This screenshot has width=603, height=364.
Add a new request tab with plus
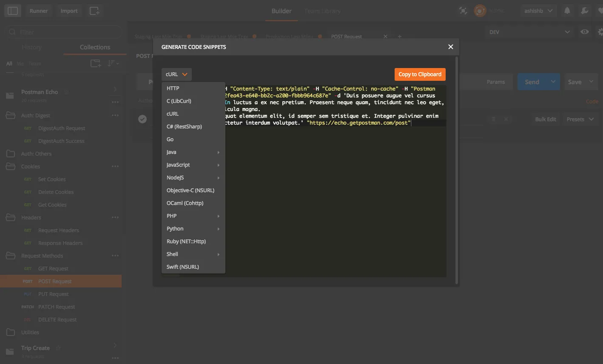tap(399, 37)
